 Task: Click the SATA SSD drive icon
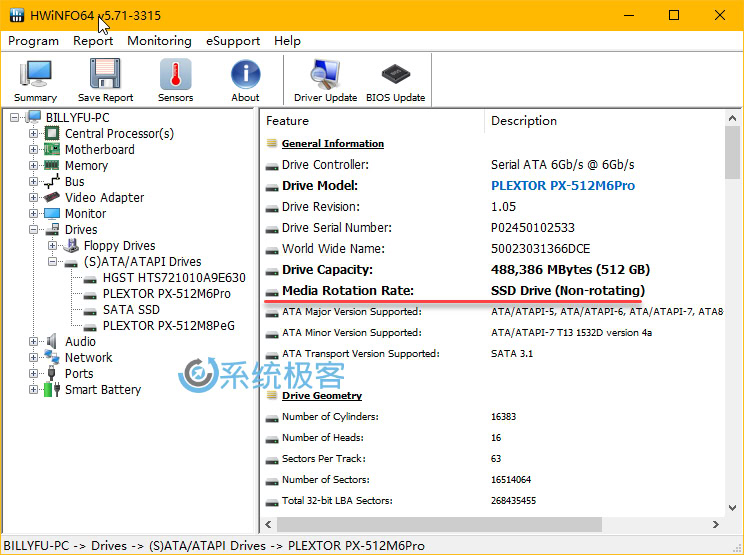coord(90,312)
